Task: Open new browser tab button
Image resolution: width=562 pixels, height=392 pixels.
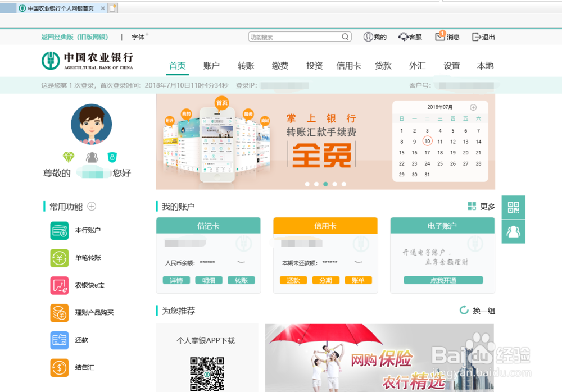Action: pos(112,8)
